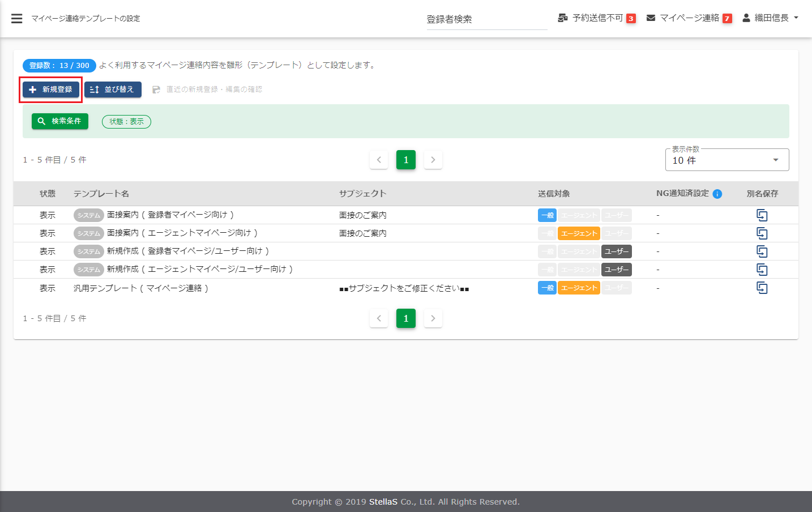Image resolution: width=812 pixels, height=512 pixels.
Task: Click 別名保存 icon for 新規作成 登録者マイページ row
Action: tap(762, 251)
